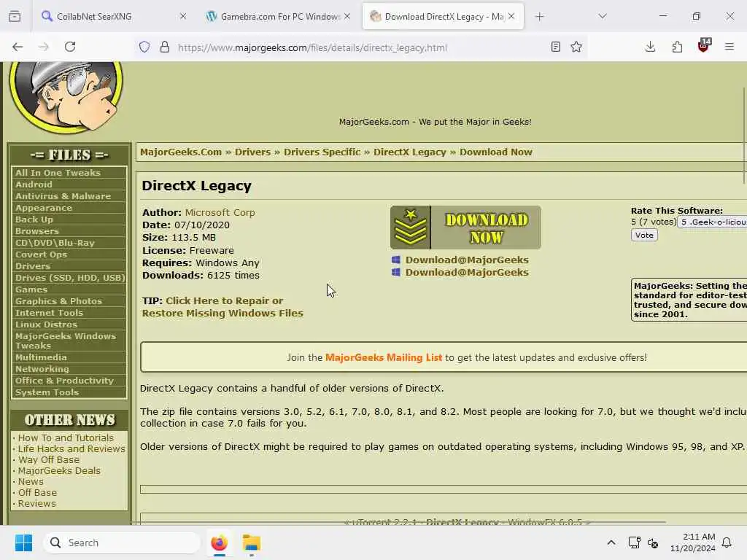Open the uBlock Origin extension icon

tap(704, 46)
